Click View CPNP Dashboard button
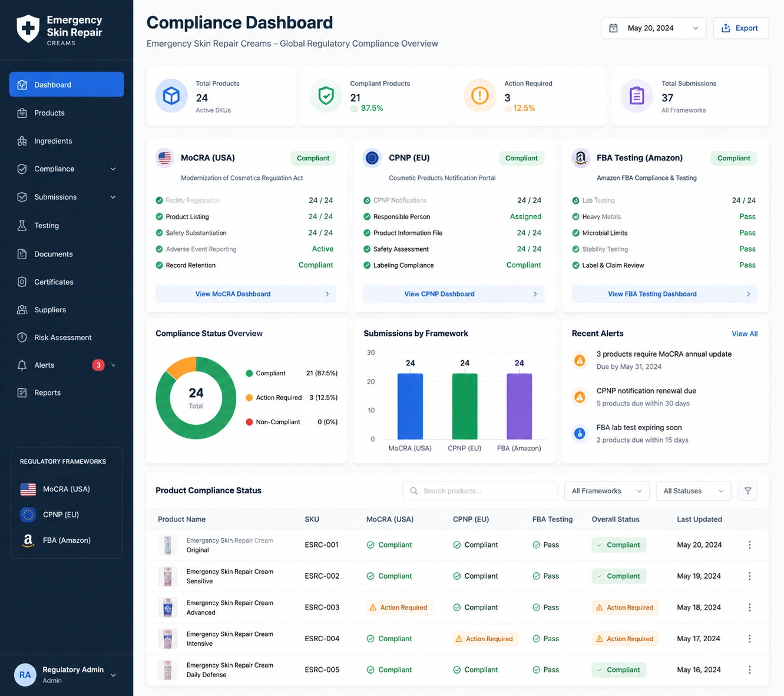The image size is (784, 696). [454, 294]
